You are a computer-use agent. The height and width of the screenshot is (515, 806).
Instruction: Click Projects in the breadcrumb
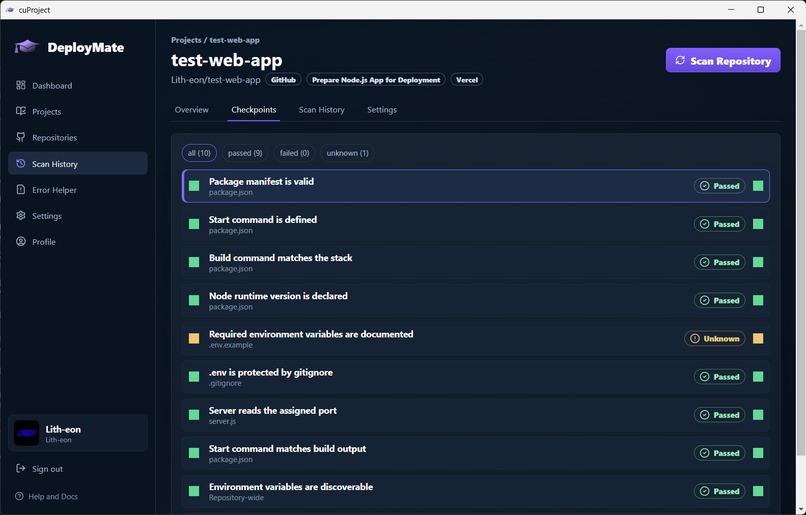click(186, 40)
